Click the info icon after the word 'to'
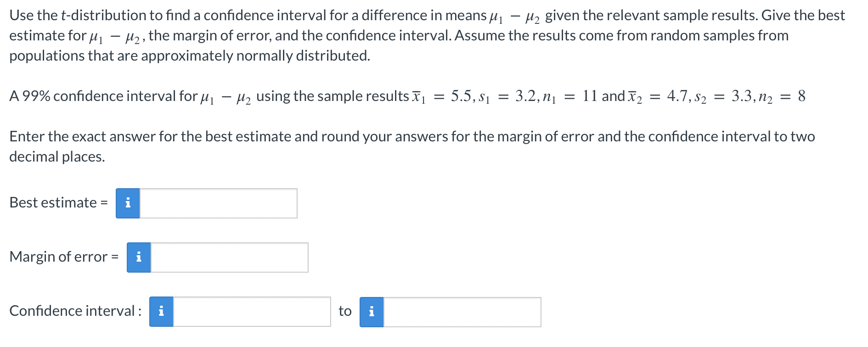This screenshot has width=868, height=347. click(x=372, y=312)
